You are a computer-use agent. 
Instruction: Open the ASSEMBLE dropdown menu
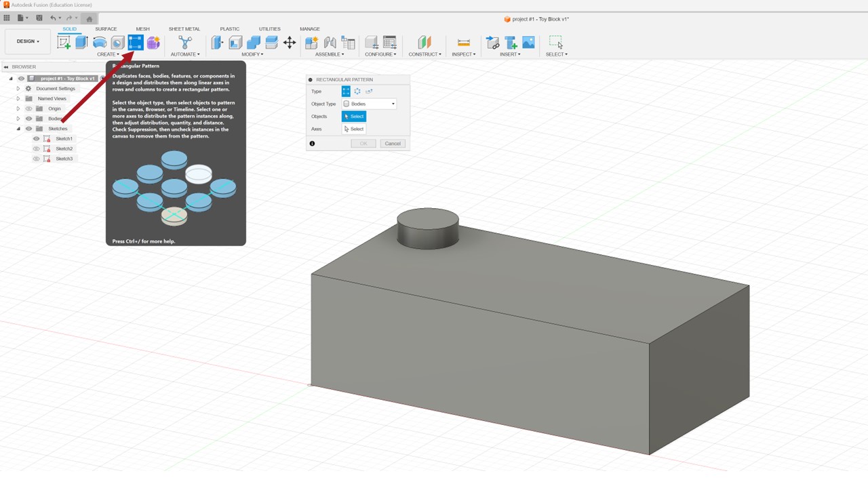(x=330, y=54)
